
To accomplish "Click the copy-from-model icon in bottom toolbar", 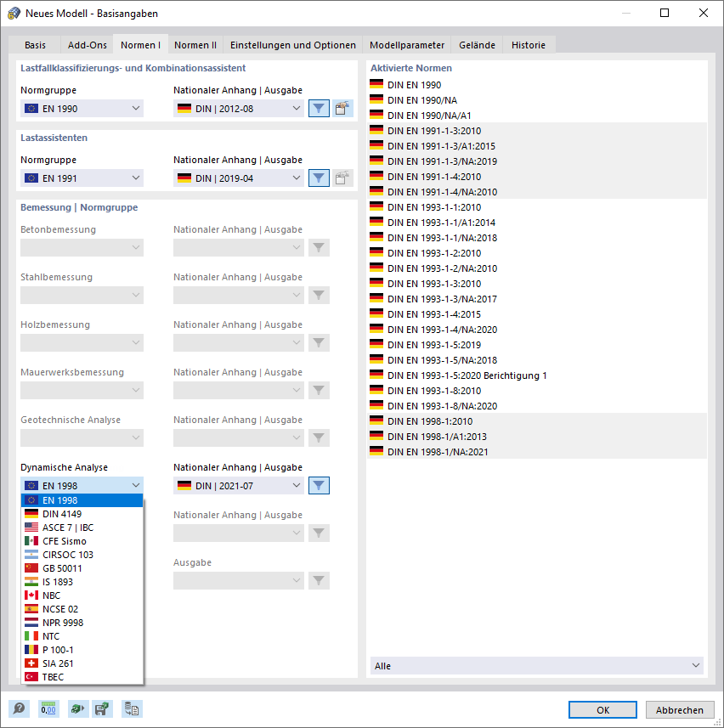I will 132,708.
